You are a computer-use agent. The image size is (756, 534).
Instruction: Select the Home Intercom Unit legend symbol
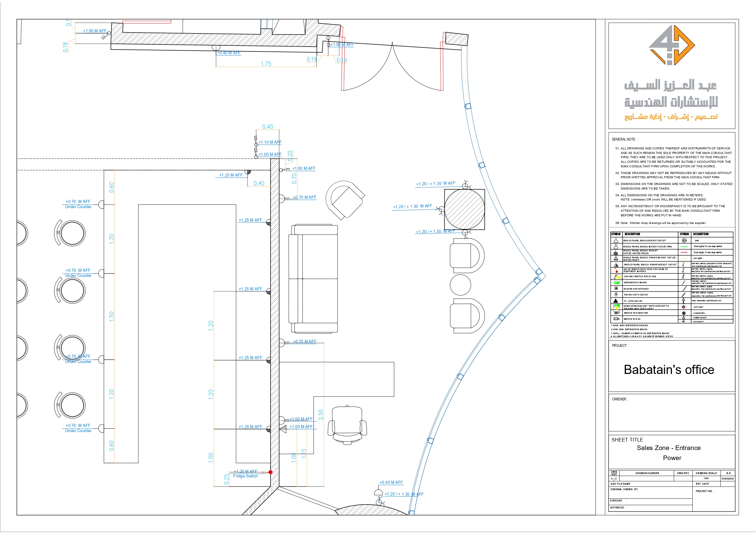click(616, 307)
